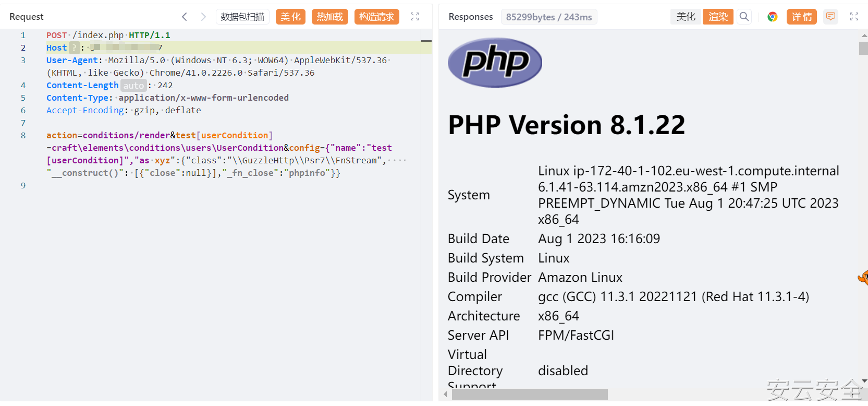
Task: Click action=conditions/render body text
Action: (108, 136)
